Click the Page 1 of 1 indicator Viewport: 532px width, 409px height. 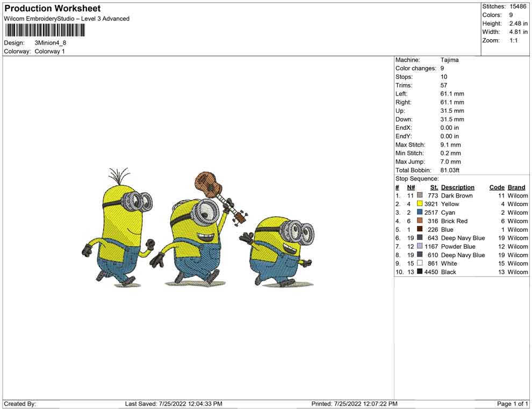tap(512, 404)
